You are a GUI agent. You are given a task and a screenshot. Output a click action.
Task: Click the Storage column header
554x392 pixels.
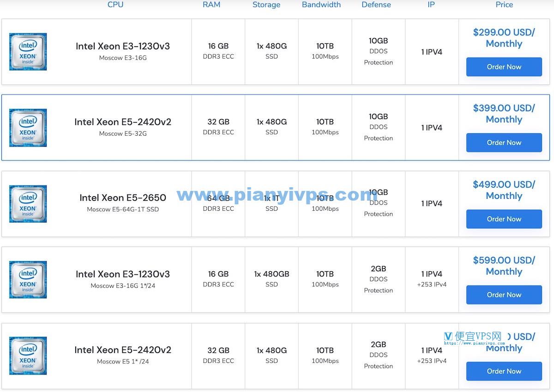pos(266,5)
